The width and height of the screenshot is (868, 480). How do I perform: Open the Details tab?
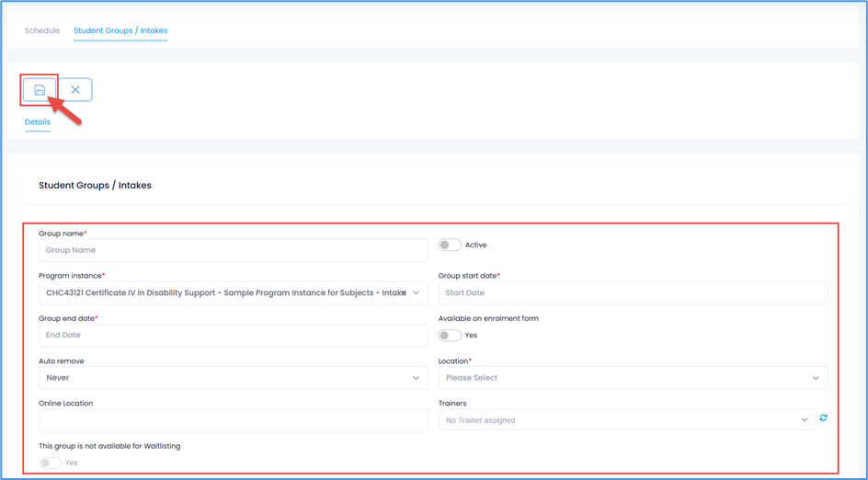[38, 122]
